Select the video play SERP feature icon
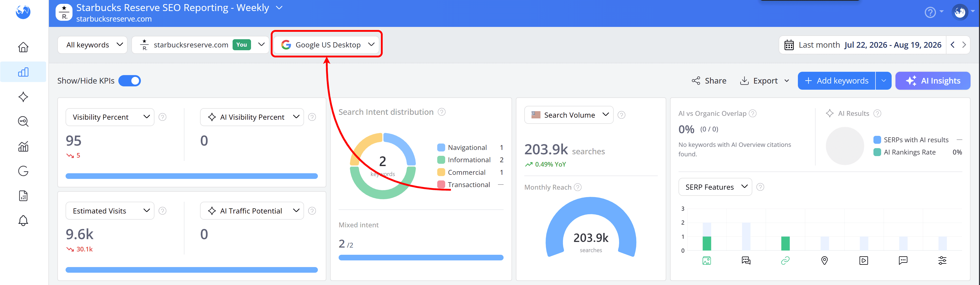The height and width of the screenshot is (285, 980). pos(864,261)
